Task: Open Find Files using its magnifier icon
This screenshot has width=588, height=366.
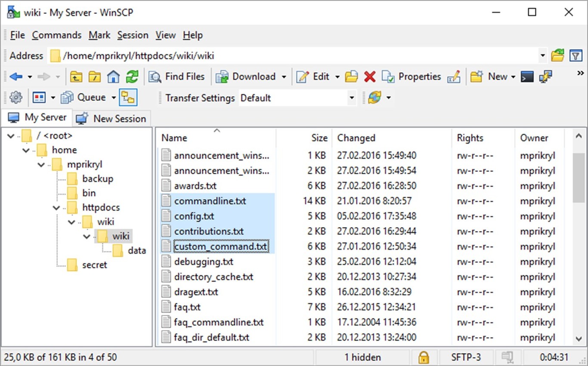Action: (155, 76)
